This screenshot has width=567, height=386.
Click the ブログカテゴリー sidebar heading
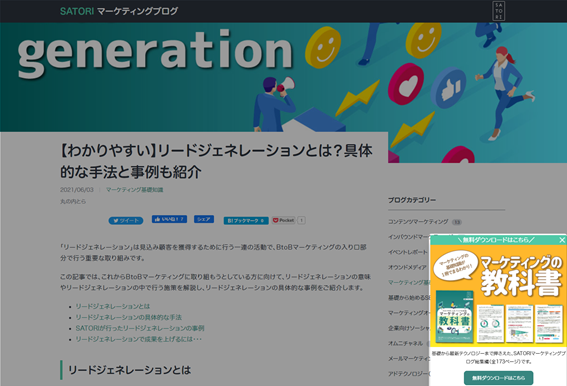pos(412,200)
